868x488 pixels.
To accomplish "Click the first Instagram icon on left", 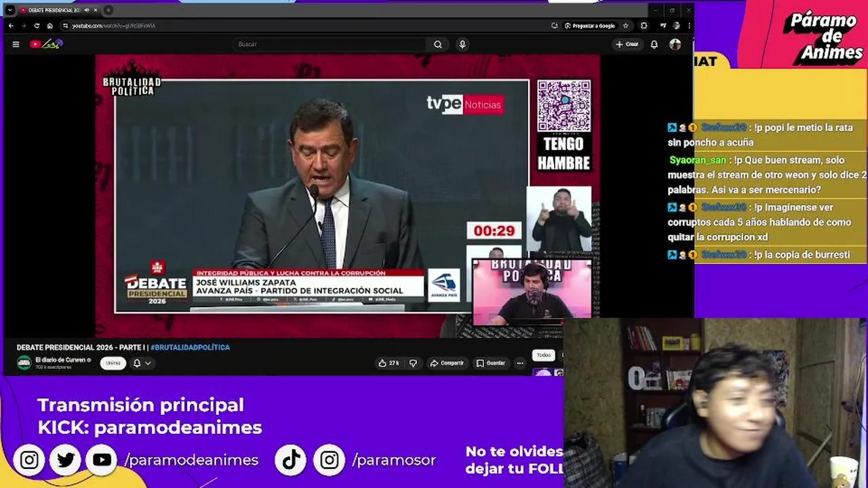I will pyautogui.click(x=29, y=460).
